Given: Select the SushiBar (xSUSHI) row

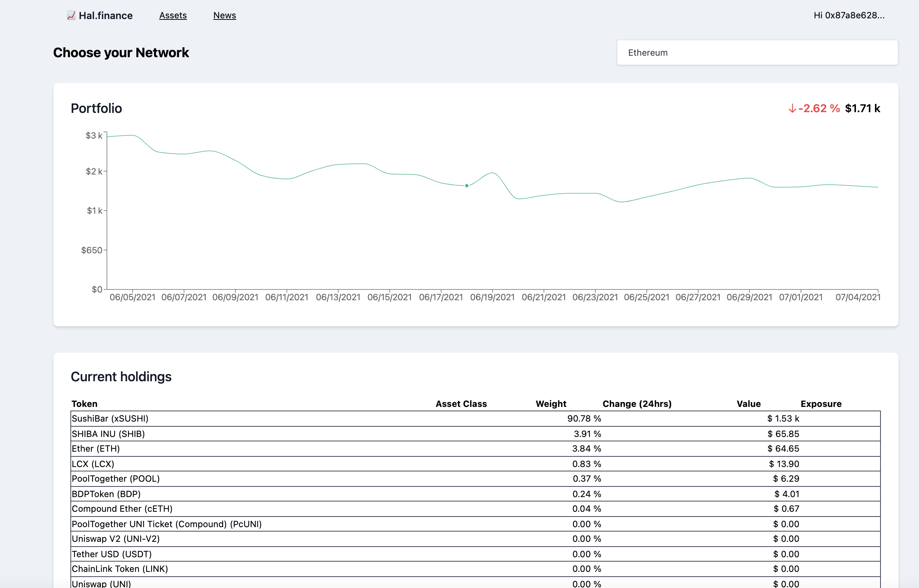Looking at the screenshot, I should pyautogui.click(x=476, y=419).
